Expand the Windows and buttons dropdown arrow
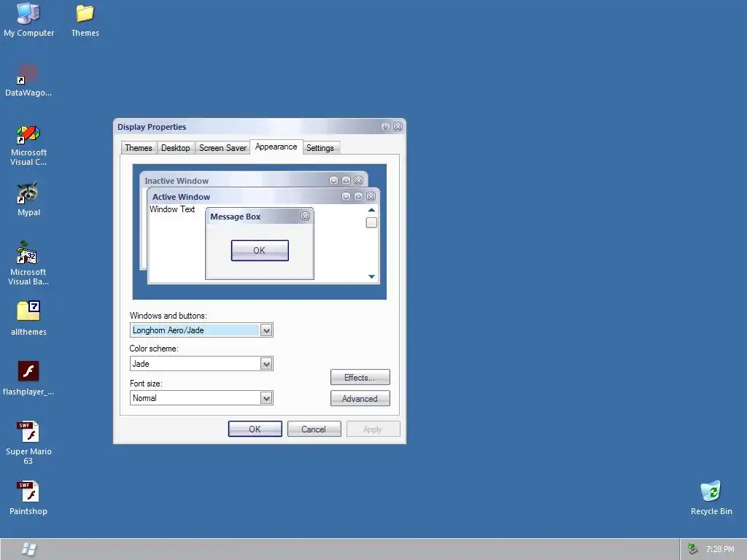 coord(266,330)
